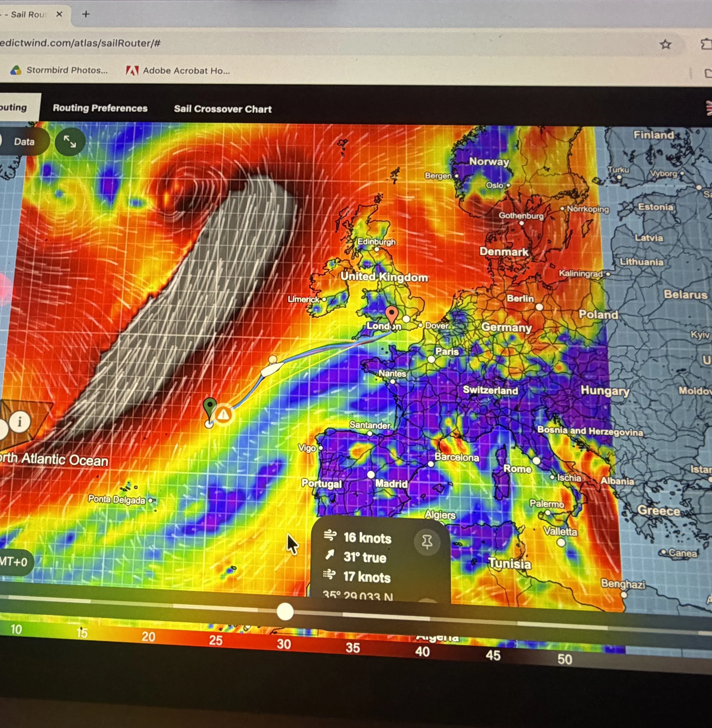Expand the map to fullscreen
Image resolution: width=712 pixels, height=728 pixels.
(x=70, y=141)
